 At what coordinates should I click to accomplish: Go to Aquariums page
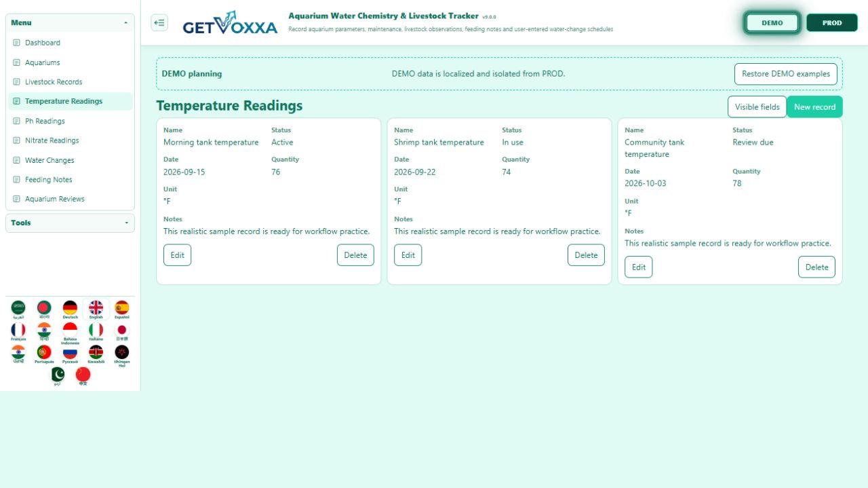[70, 62]
